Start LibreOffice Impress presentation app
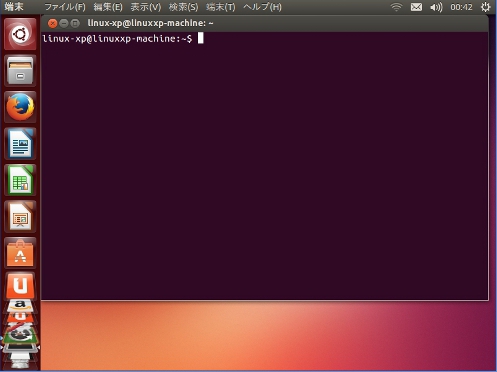This screenshot has height=372, width=497. click(20, 217)
